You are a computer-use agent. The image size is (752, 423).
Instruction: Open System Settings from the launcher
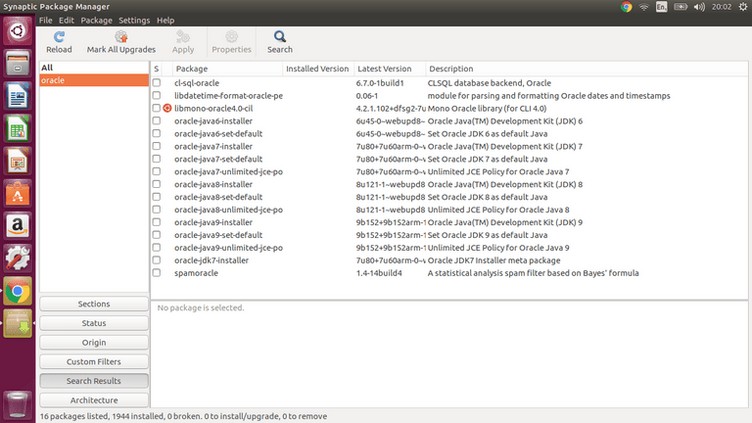point(17,258)
